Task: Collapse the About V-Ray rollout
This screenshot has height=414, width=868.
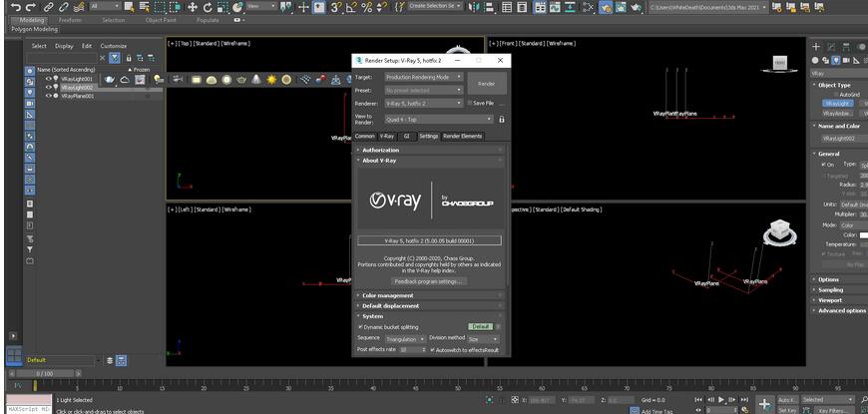Action: (x=429, y=161)
